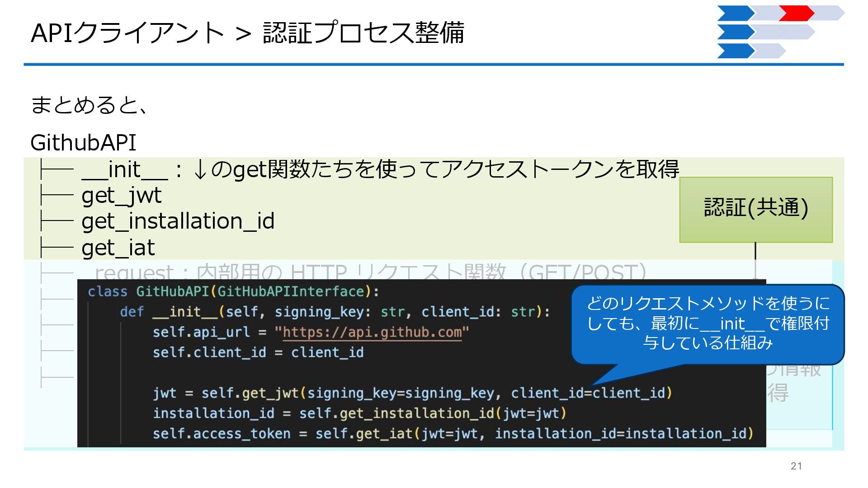Click the green 認証(共通) box
The height and width of the screenshot is (488, 868).
click(x=755, y=210)
